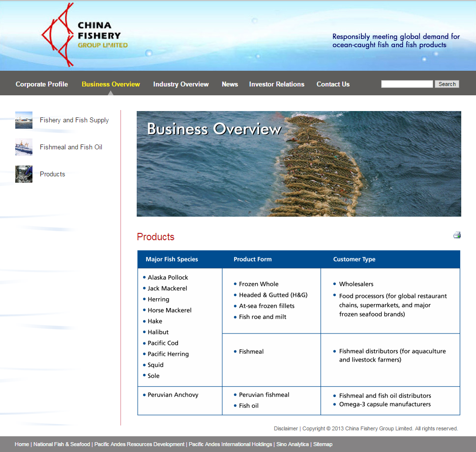Click the China Fishery Group logo
The width and height of the screenshot is (476, 452).
[x=85, y=35]
